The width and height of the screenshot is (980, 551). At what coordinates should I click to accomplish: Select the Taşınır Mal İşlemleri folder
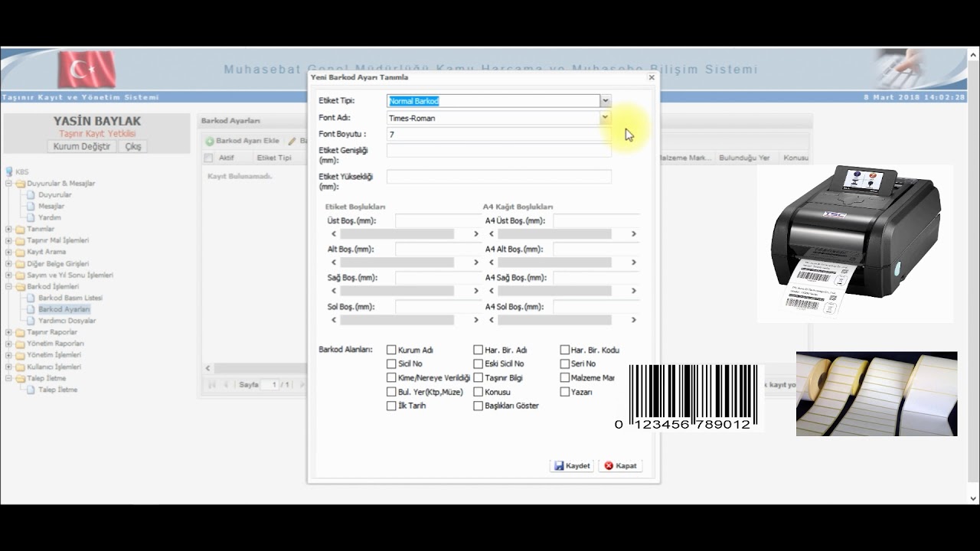coord(57,240)
